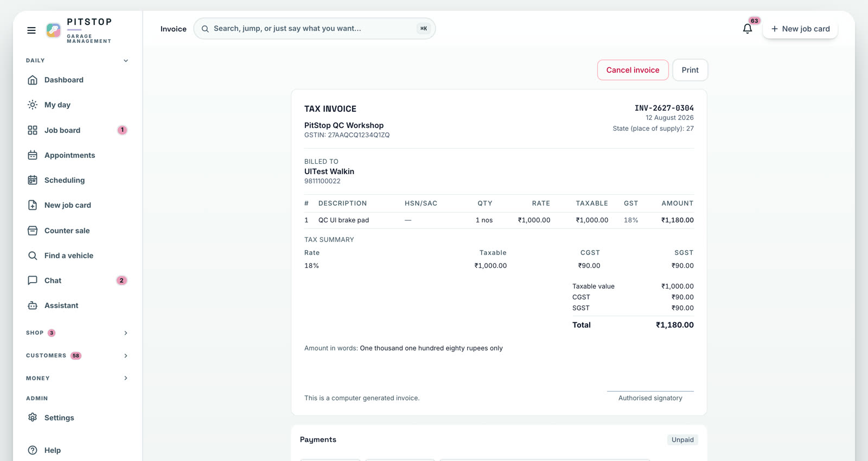Toggle the hamburger sidebar menu
The height and width of the screenshot is (461, 868).
tap(31, 30)
